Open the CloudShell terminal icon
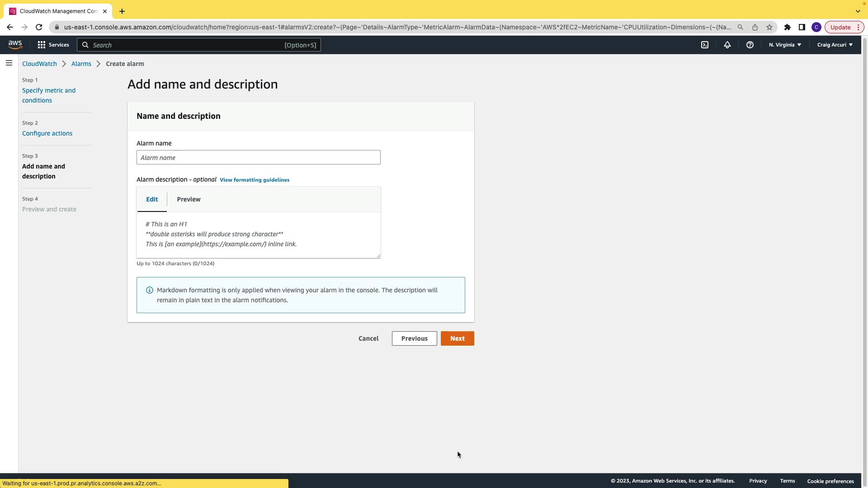 tap(705, 45)
